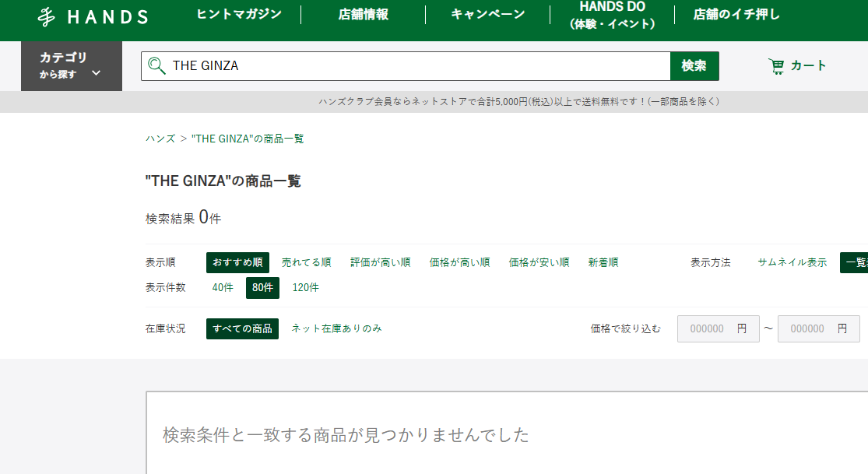The image size is (868, 474).
Task: Open the 店舗情報 menu
Action: pyautogui.click(x=363, y=14)
